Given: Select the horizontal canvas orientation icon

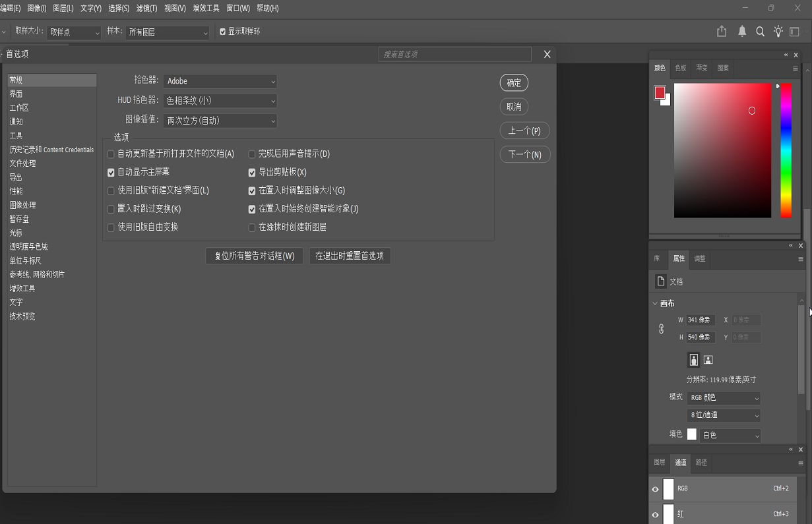Looking at the screenshot, I should pyautogui.click(x=708, y=359).
